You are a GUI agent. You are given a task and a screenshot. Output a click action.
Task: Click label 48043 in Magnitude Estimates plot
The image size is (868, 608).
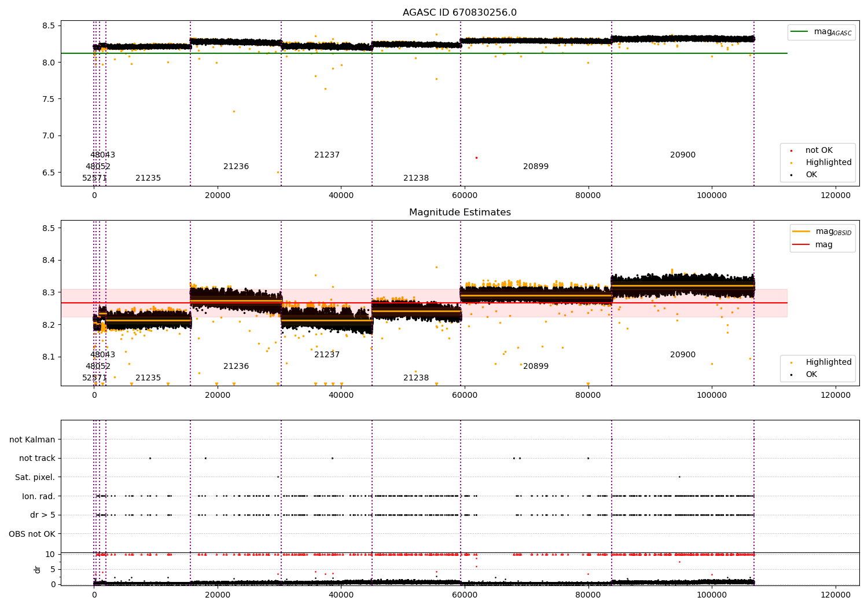pyautogui.click(x=102, y=355)
